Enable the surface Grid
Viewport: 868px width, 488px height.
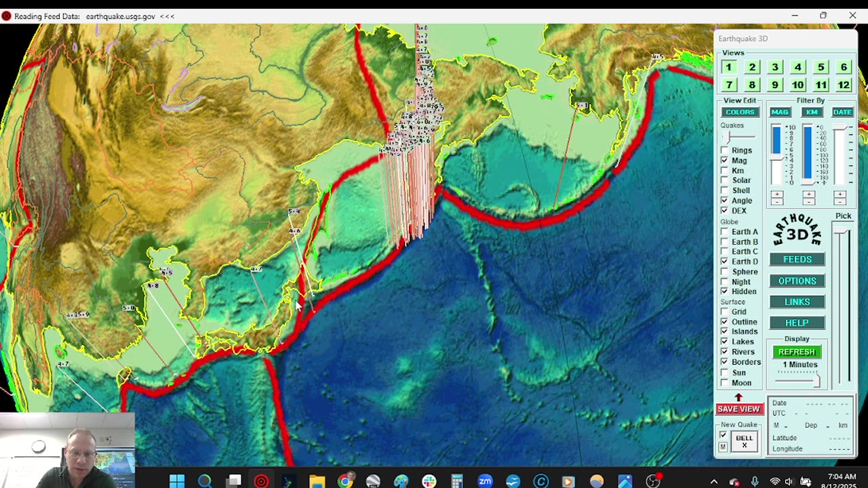point(724,312)
